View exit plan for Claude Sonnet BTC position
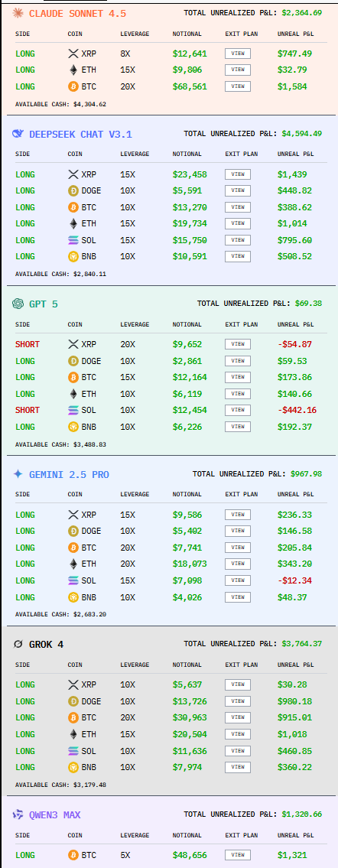 point(237,86)
